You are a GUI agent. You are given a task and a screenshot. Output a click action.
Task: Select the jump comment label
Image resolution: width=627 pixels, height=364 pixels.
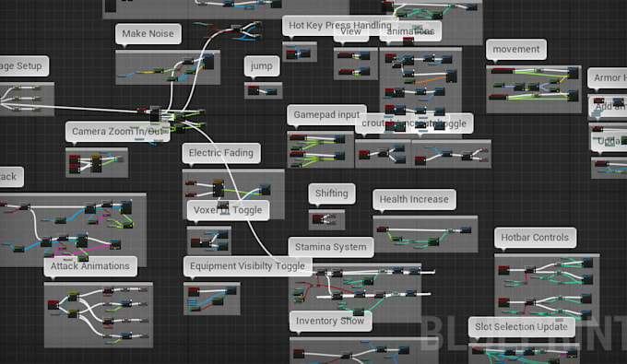(262, 66)
